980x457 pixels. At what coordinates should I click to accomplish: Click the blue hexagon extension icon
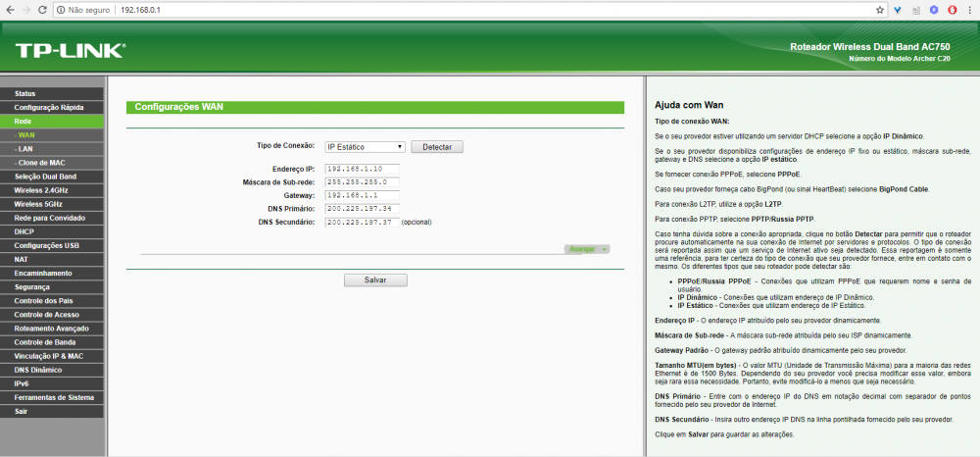coord(932,9)
